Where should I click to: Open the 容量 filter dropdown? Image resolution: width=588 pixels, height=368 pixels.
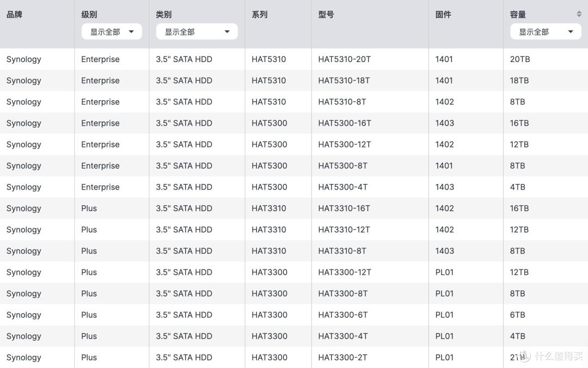[x=546, y=32]
